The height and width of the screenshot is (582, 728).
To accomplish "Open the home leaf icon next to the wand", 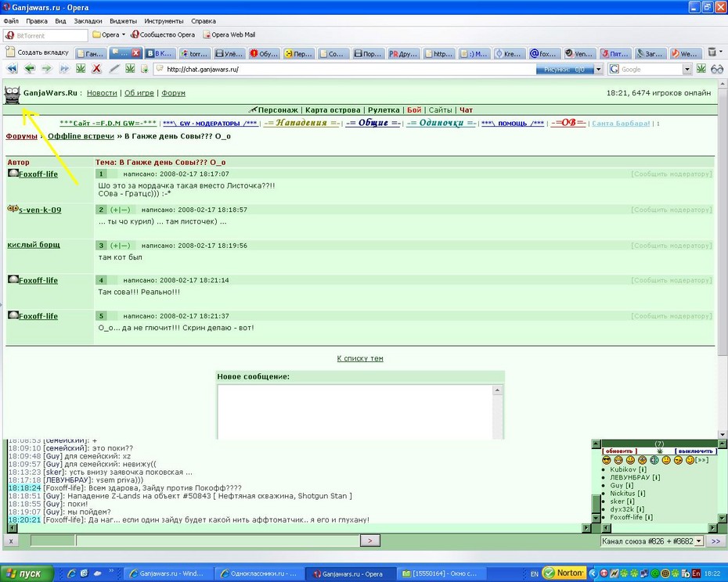I will pos(131,69).
